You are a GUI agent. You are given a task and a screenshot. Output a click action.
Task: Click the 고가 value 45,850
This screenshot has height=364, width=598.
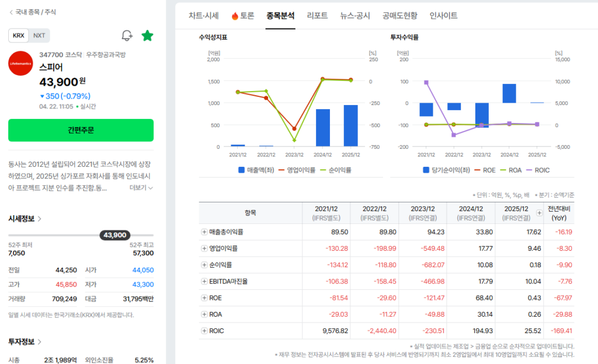(x=66, y=285)
